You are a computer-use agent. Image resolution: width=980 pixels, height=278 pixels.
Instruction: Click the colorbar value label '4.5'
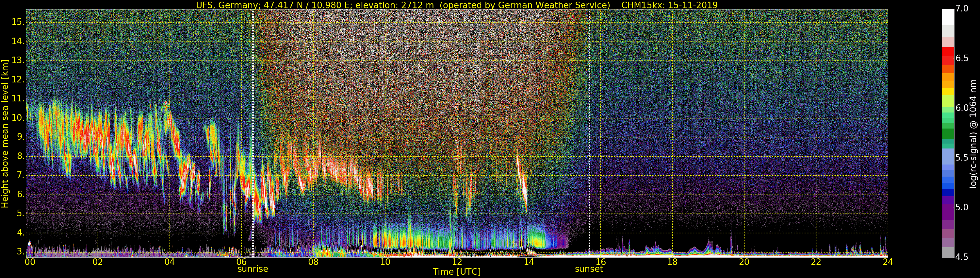[962, 257]
